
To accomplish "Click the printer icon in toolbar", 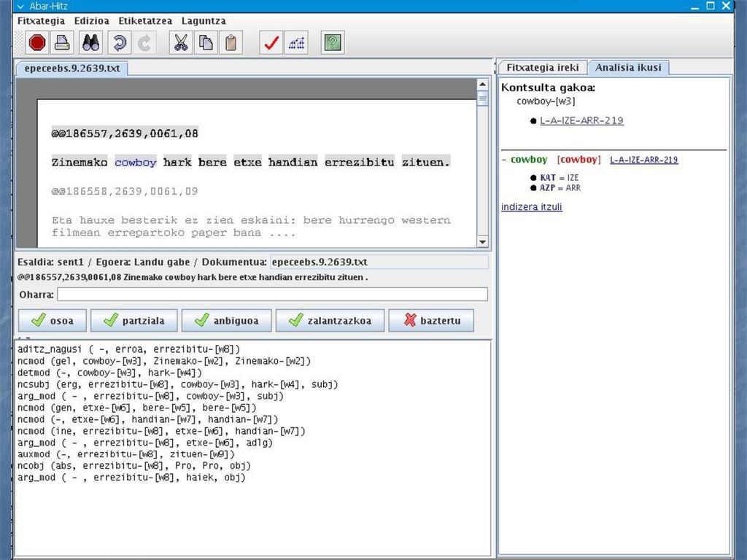I will [62, 43].
